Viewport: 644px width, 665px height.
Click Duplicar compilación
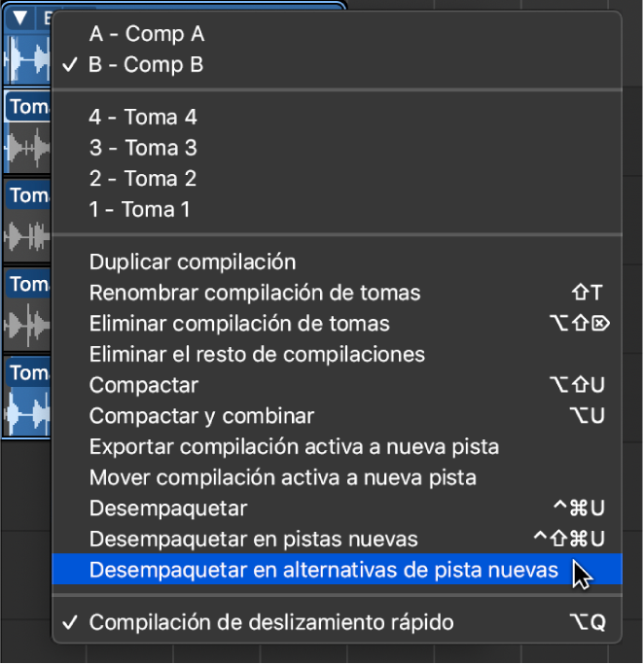pos(193,262)
